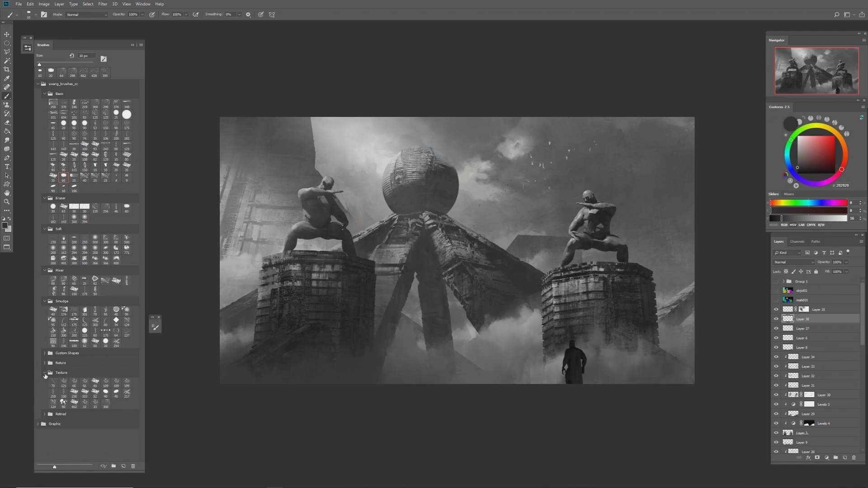Viewport: 868px width, 488px height.
Task: Show the objid01 layer
Action: click(x=776, y=291)
